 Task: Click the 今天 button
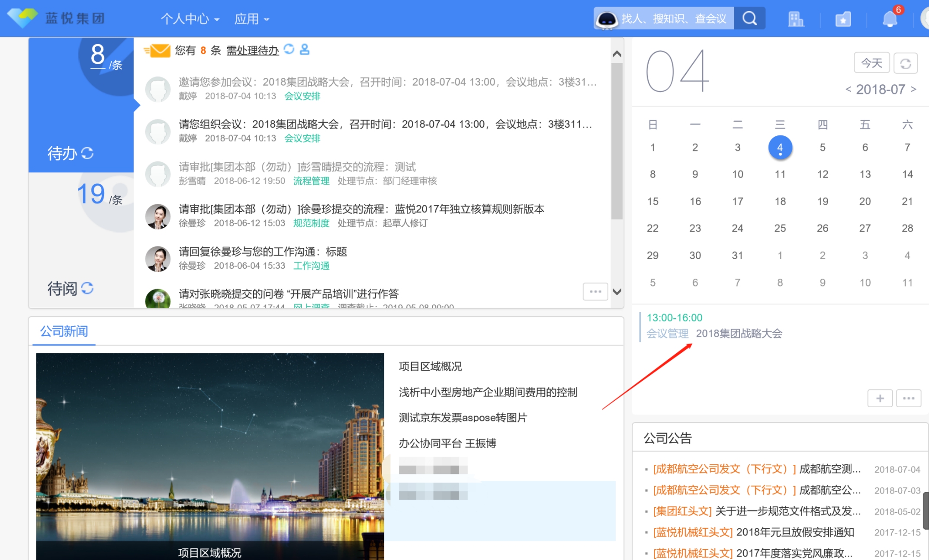tap(871, 63)
